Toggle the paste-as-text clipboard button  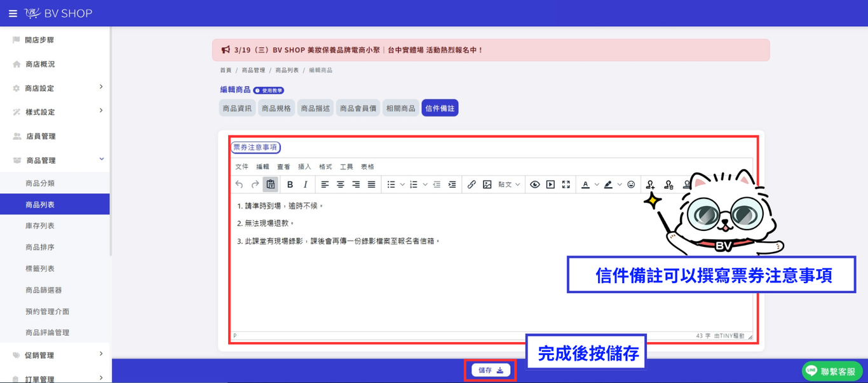(271, 185)
